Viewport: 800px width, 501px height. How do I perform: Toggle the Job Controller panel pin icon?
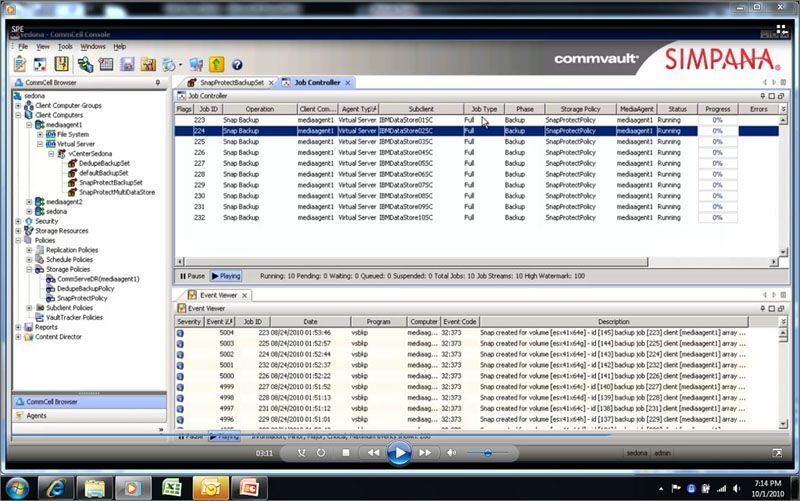tap(763, 96)
